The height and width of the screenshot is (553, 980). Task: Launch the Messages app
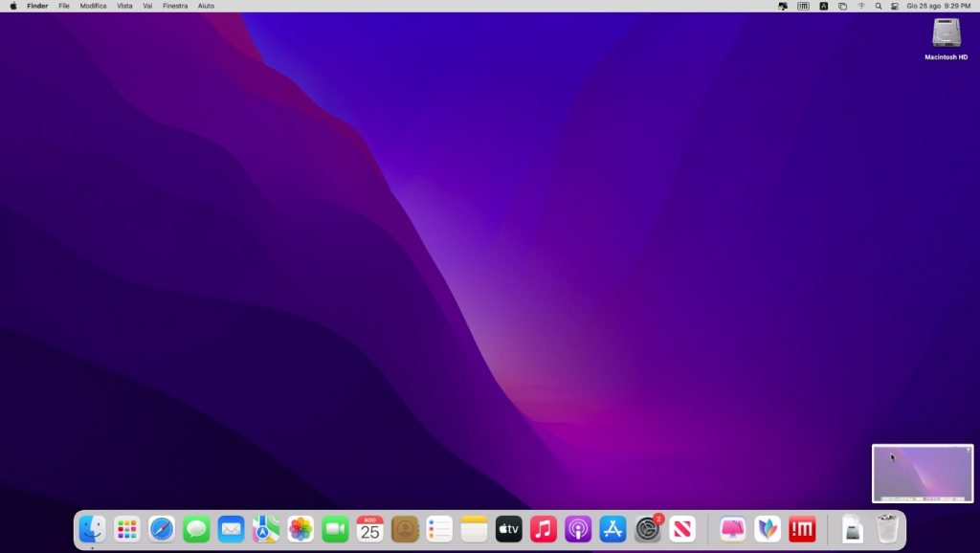pos(196,528)
